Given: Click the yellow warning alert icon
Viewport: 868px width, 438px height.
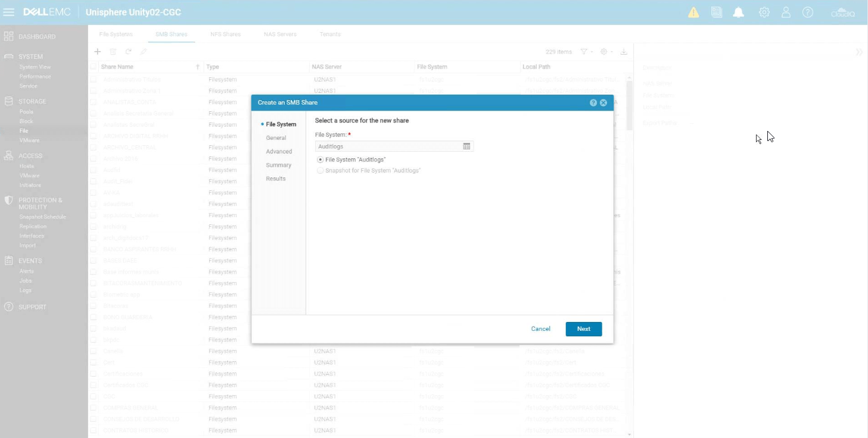Looking at the screenshot, I should 693,12.
